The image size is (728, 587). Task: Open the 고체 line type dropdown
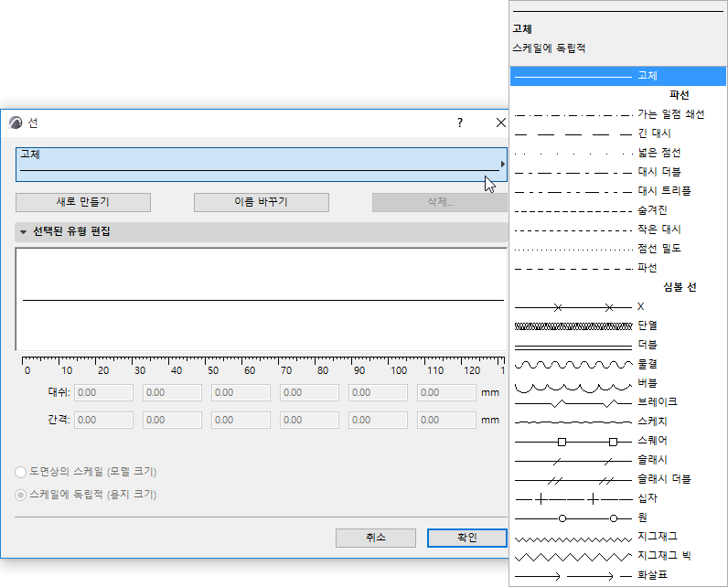point(261,165)
